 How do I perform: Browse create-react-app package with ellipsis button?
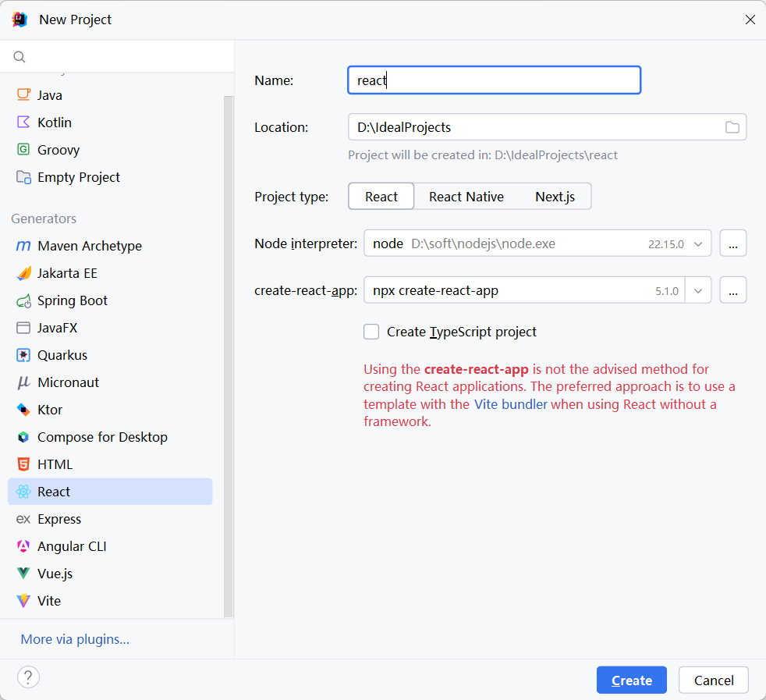732,290
